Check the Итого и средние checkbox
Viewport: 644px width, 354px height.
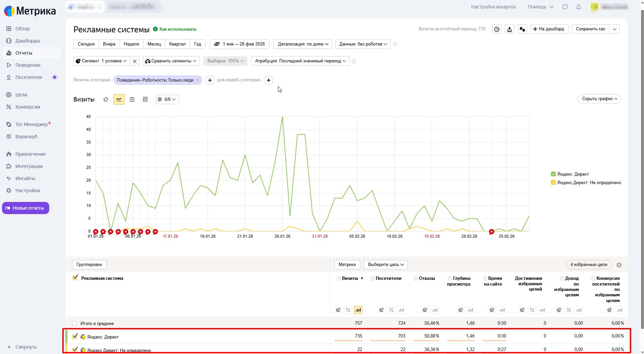pos(74,323)
